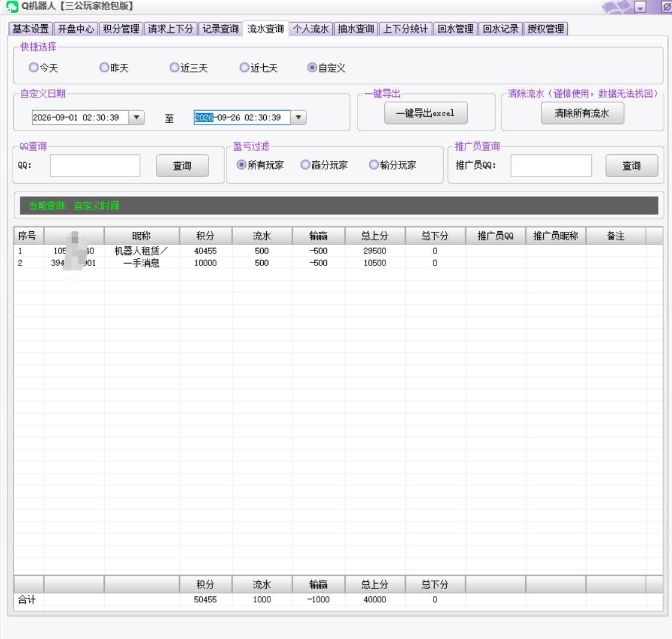This screenshot has width=672, height=639.
Task: Click the 当前查询: 自定义时间 status bar
Action: 338,206
